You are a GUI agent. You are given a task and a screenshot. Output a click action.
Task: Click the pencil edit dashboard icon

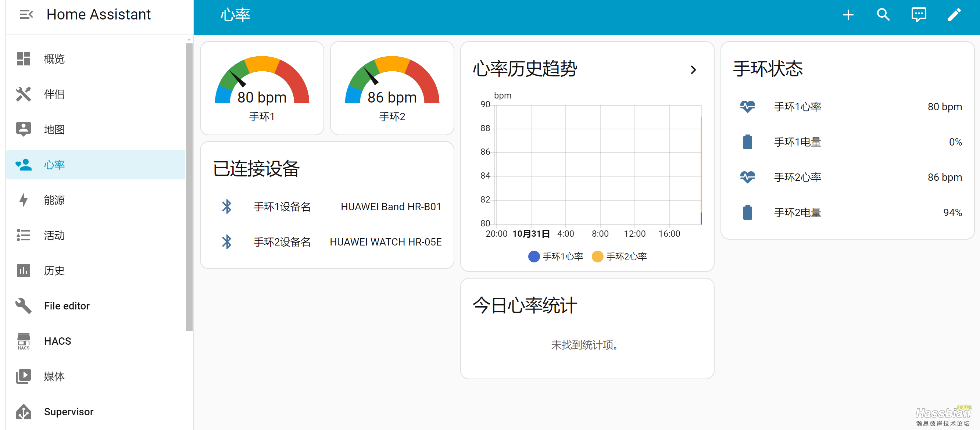pos(954,15)
